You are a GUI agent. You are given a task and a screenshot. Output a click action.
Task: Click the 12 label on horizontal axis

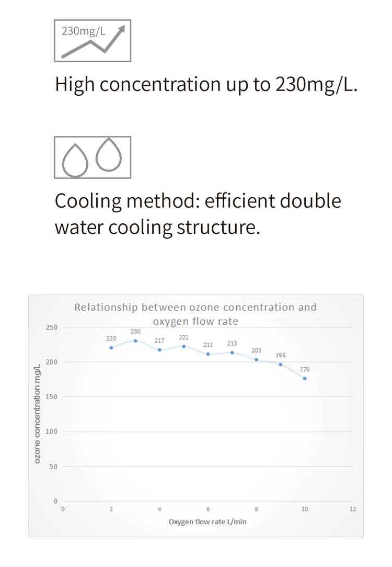click(x=353, y=508)
